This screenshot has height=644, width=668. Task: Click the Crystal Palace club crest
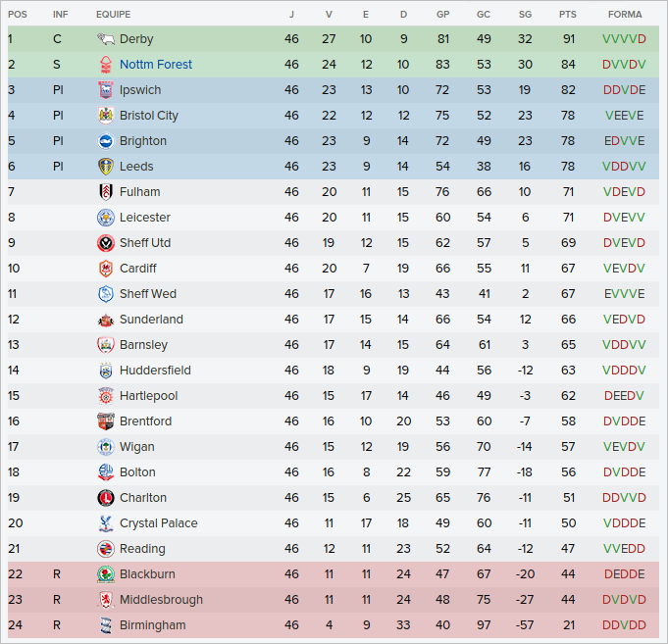pos(105,523)
